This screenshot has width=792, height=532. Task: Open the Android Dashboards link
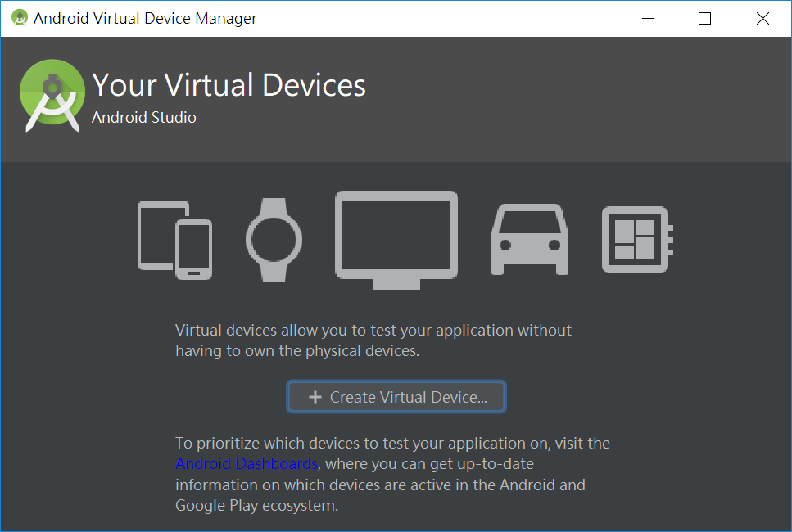[x=246, y=463]
